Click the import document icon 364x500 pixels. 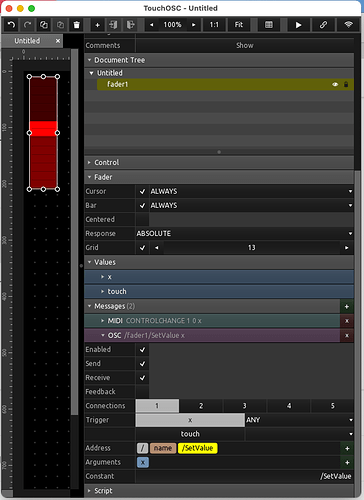click(114, 25)
